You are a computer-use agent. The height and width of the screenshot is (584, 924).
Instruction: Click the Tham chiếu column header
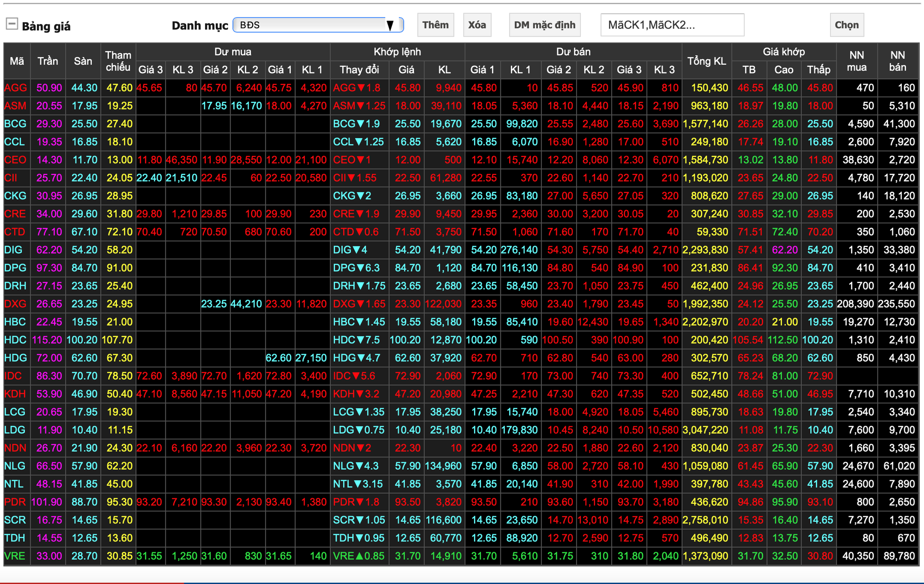point(118,61)
